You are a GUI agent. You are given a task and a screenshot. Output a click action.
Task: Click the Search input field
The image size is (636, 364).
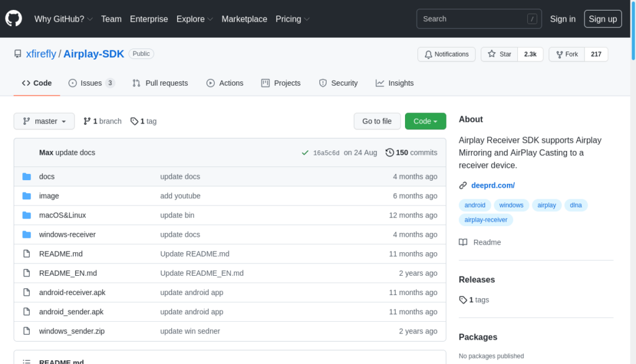pyautogui.click(x=472, y=19)
